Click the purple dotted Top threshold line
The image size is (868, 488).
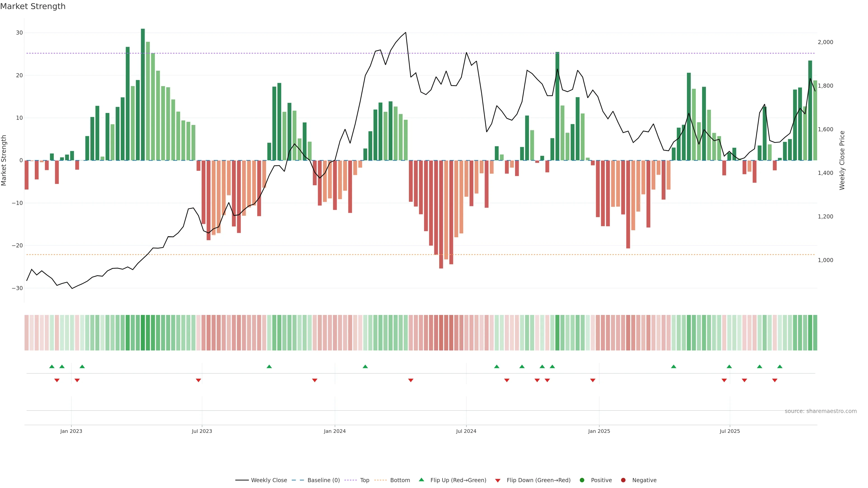pos(337,53)
